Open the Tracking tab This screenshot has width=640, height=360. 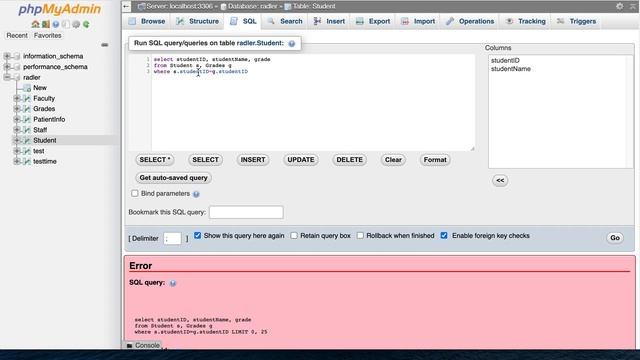526,21
